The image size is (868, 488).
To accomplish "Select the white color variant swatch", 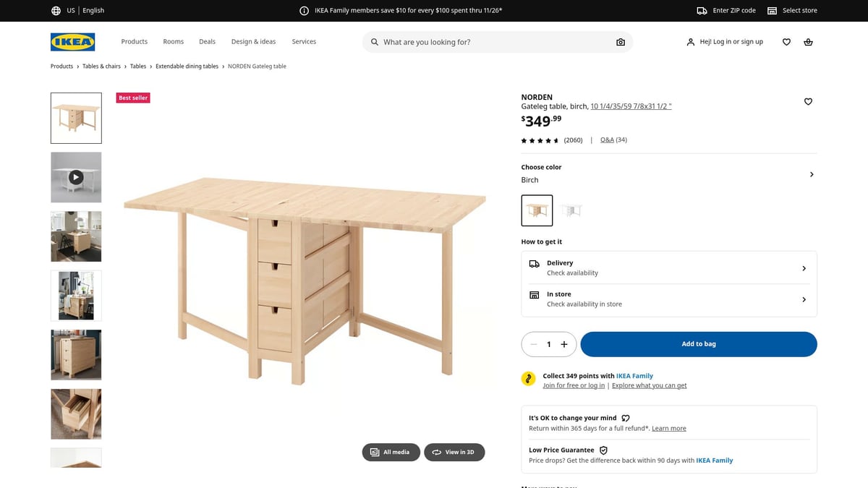I will tap(571, 210).
